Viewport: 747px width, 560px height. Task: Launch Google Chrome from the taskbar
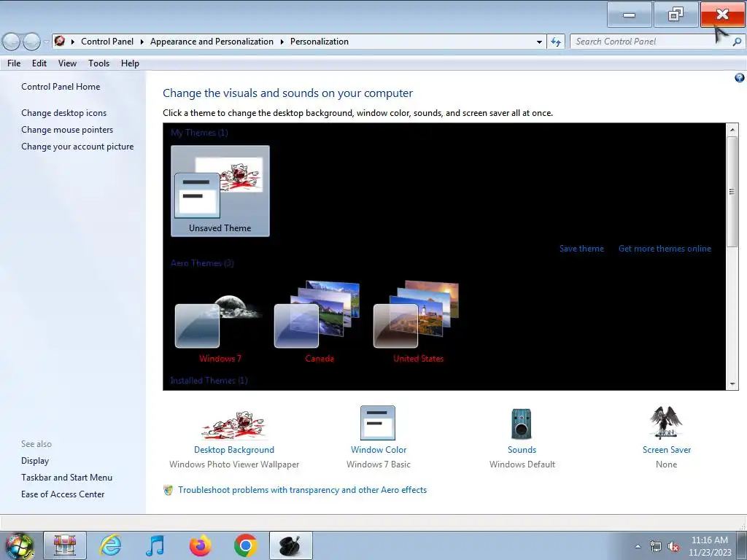245,545
